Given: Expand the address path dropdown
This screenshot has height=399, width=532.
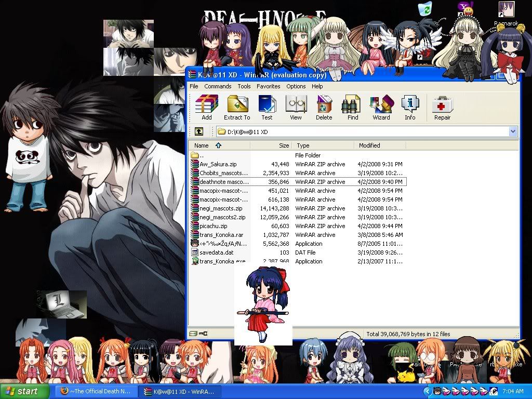Looking at the screenshot, I should (x=513, y=131).
